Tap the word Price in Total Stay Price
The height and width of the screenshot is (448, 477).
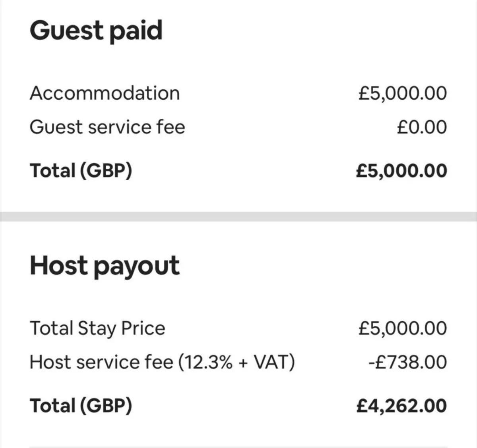pos(143,328)
